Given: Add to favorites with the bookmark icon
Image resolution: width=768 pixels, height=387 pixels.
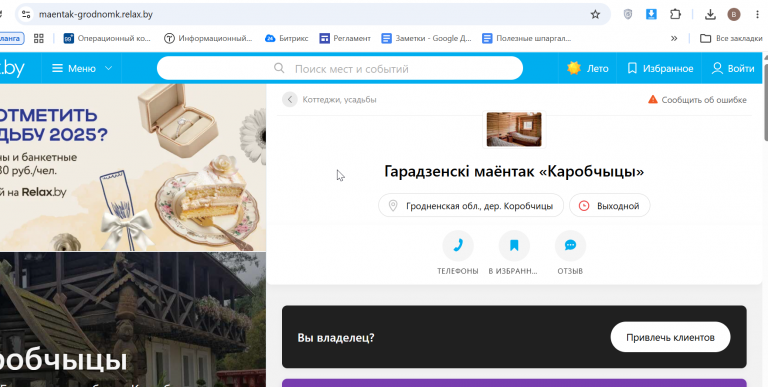Looking at the screenshot, I should [x=514, y=245].
